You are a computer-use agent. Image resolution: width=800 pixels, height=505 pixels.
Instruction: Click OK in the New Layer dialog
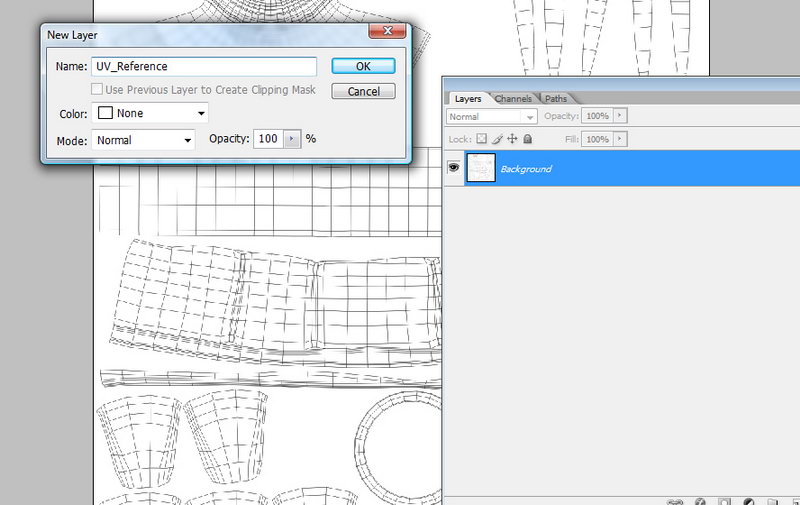(x=362, y=66)
